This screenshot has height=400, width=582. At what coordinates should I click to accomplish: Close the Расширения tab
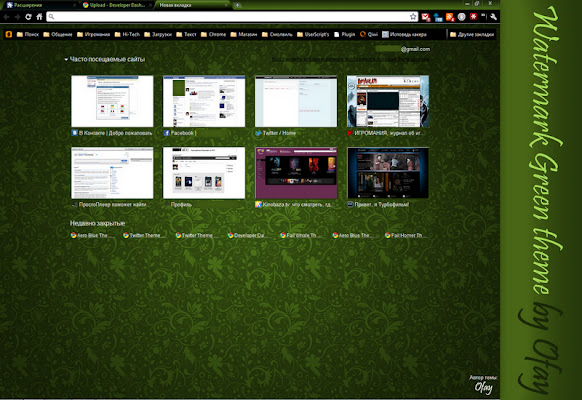tap(74, 5)
